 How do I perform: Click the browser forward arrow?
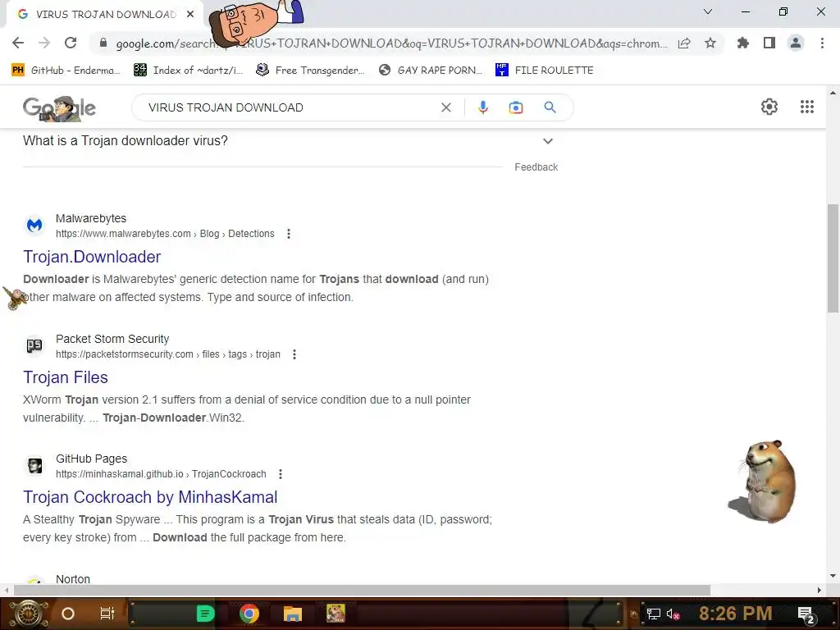44,43
